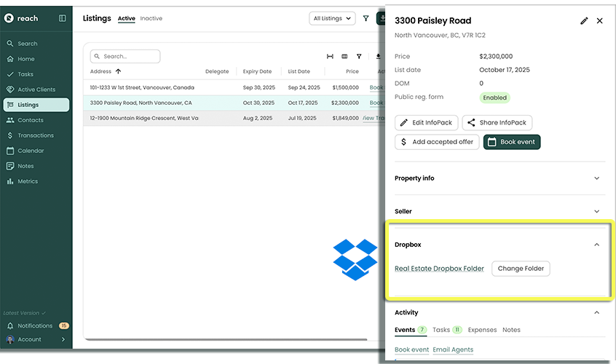Click the listings Search input field

coord(125,56)
